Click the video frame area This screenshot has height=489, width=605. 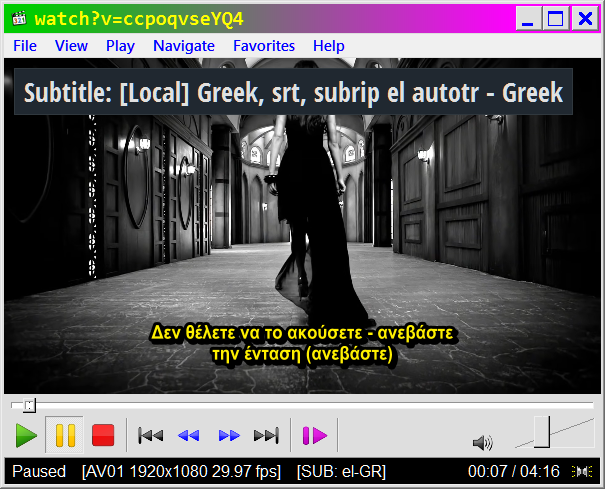pos(302,226)
